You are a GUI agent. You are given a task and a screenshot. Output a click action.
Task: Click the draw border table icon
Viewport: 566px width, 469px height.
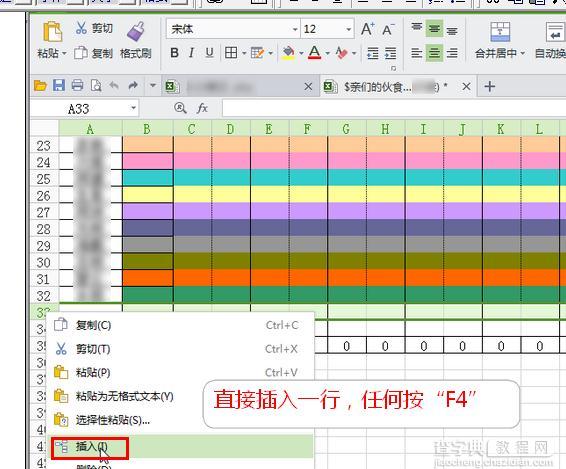point(258,53)
